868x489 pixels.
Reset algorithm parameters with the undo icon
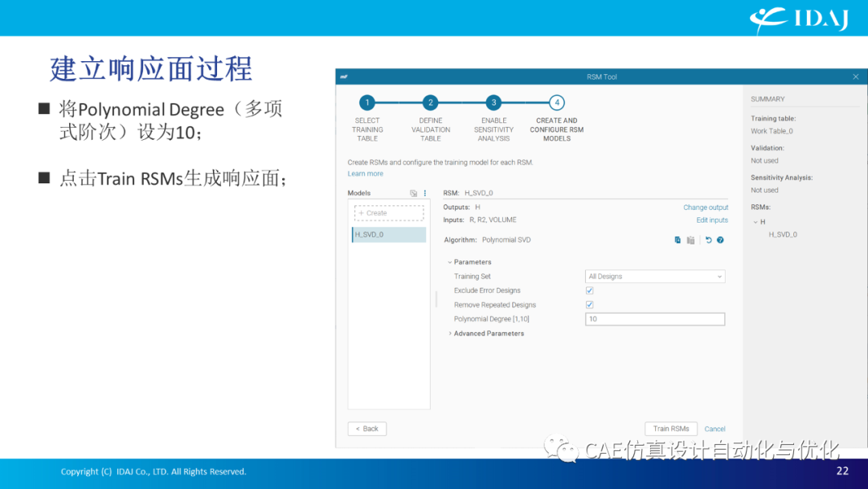(x=709, y=240)
